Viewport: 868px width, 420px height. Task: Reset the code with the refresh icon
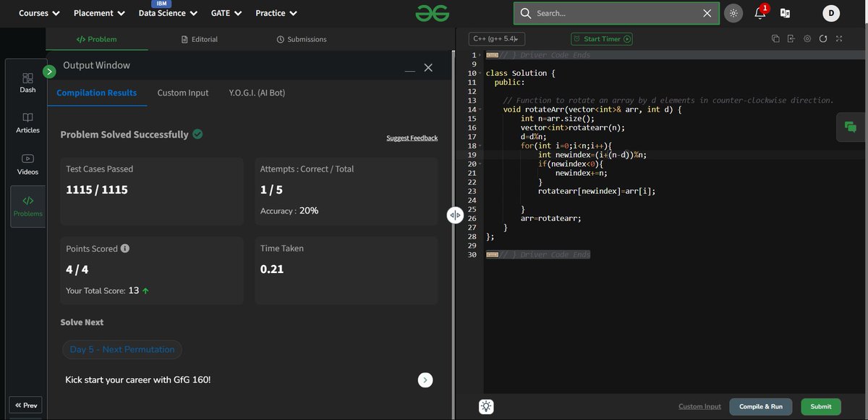[823, 39]
